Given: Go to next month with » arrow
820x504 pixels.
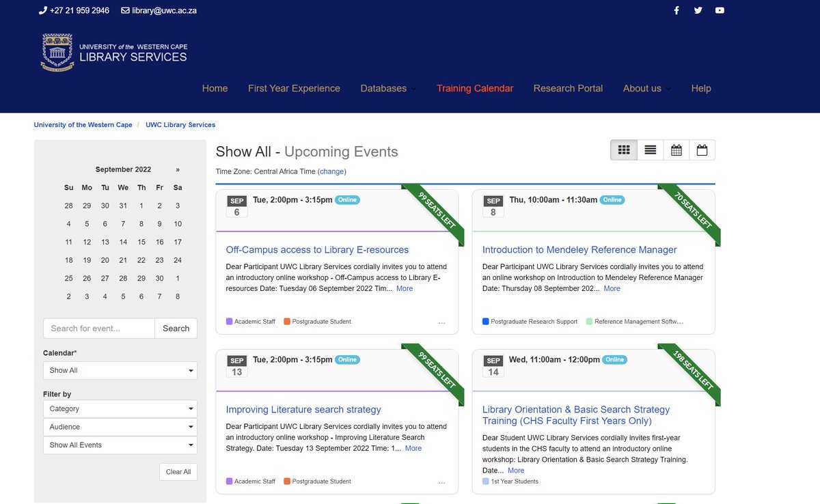Looking at the screenshot, I should point(178,169).
